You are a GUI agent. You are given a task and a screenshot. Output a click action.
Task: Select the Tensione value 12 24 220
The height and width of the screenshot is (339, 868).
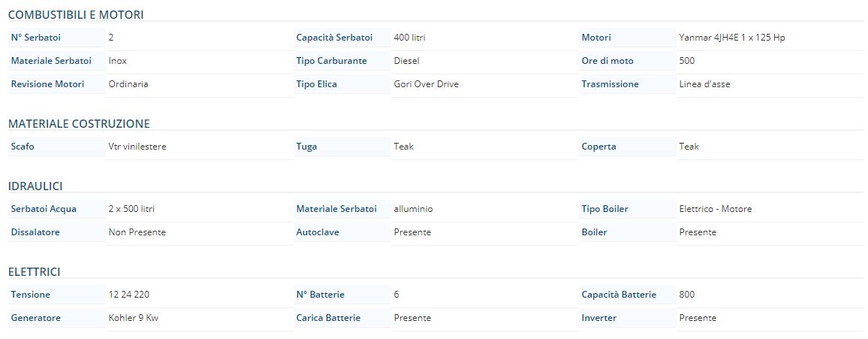pyautogui.click(x=129, y=295)
